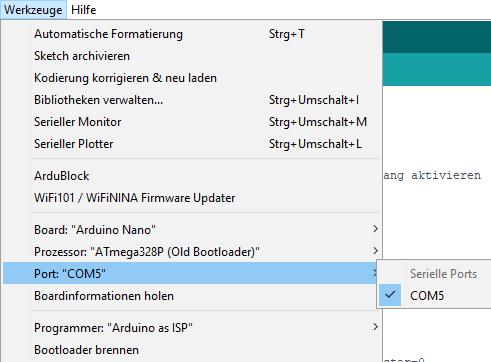Click the Prozessor ATmega328P entry
Image resolution: width=491 pixels, height=362 pixels.
[x=191, y=252]
